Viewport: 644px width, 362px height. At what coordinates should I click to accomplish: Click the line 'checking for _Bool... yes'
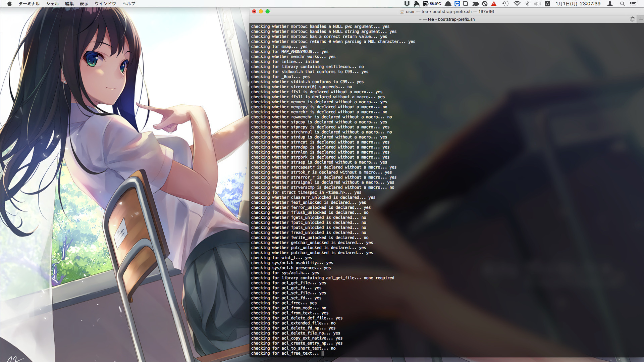click(x=280, y=77)
